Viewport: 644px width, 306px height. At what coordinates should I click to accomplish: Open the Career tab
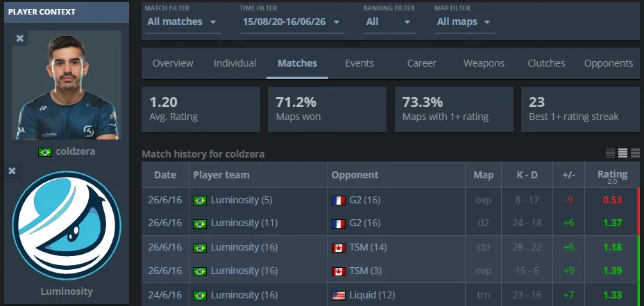click(x=422, y=63)
